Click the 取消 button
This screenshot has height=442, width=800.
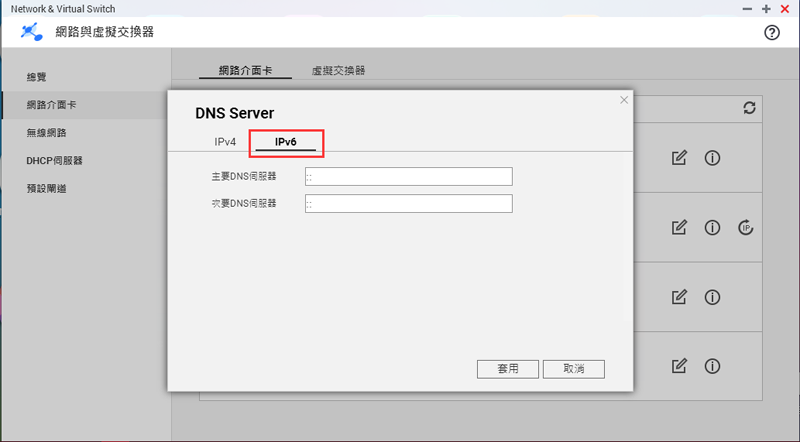click(x=574, y=369)
